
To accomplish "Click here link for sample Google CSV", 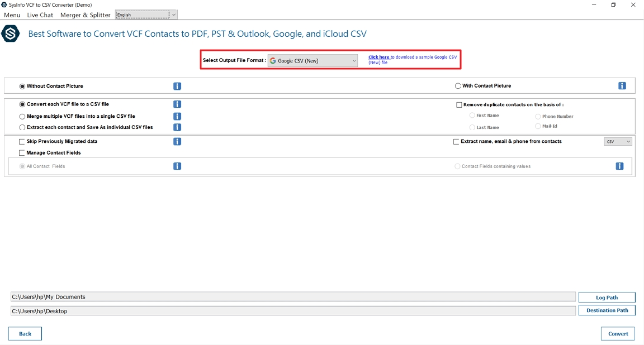I will [378, 57].
